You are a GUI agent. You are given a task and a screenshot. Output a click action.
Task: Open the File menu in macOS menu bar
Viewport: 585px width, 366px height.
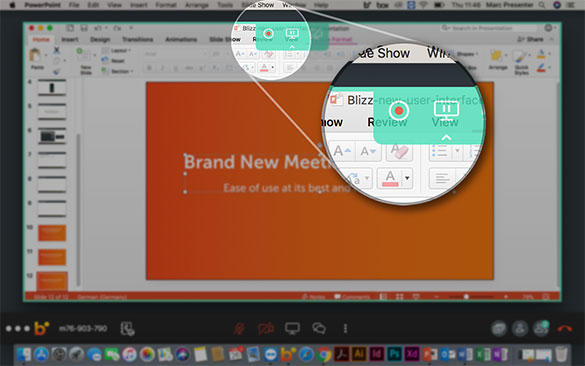tap(74, 5)
